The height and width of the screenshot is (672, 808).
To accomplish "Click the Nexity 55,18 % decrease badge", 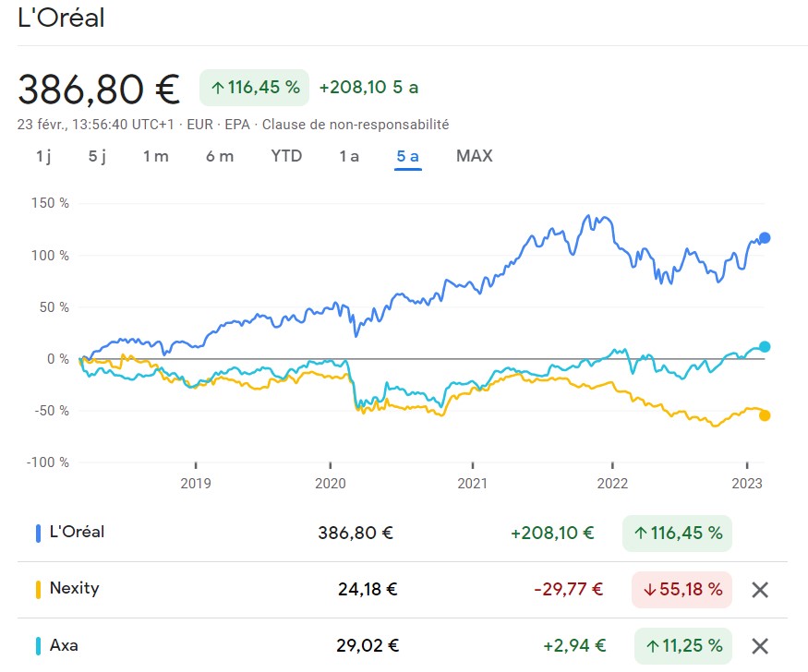I will click(x=681, y=590).
